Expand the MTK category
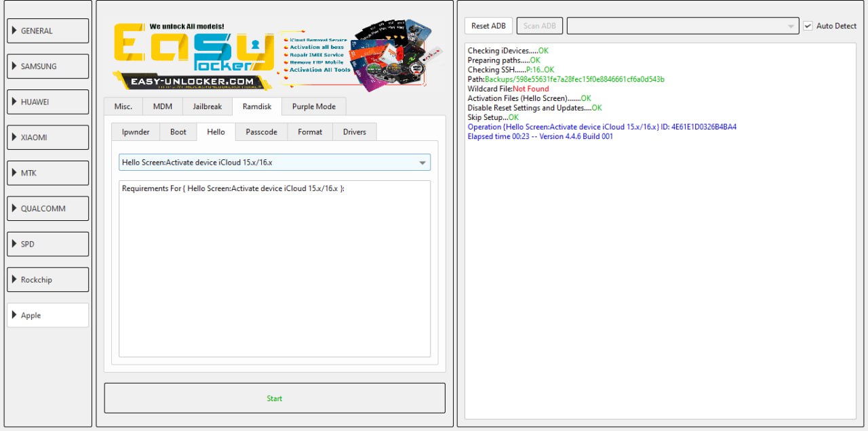The width and height of the screenshot is (868, 431). pyautogui.click(x=48, y=173)
